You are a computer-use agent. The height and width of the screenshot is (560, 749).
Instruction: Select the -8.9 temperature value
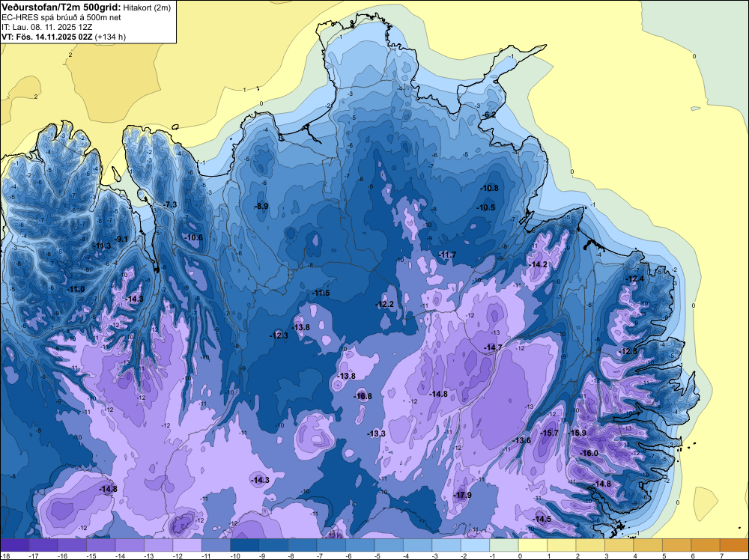pos(261,206)
